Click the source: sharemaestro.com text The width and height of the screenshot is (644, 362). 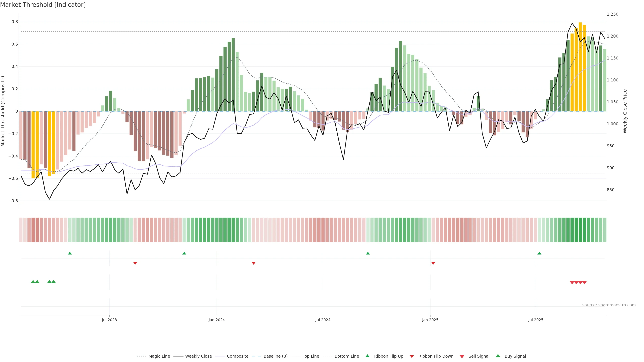(x=609, y=305)
